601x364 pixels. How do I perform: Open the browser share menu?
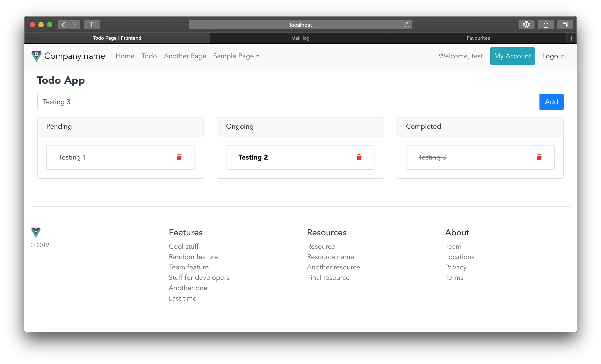pyautogui.click(x=546, y=25)
